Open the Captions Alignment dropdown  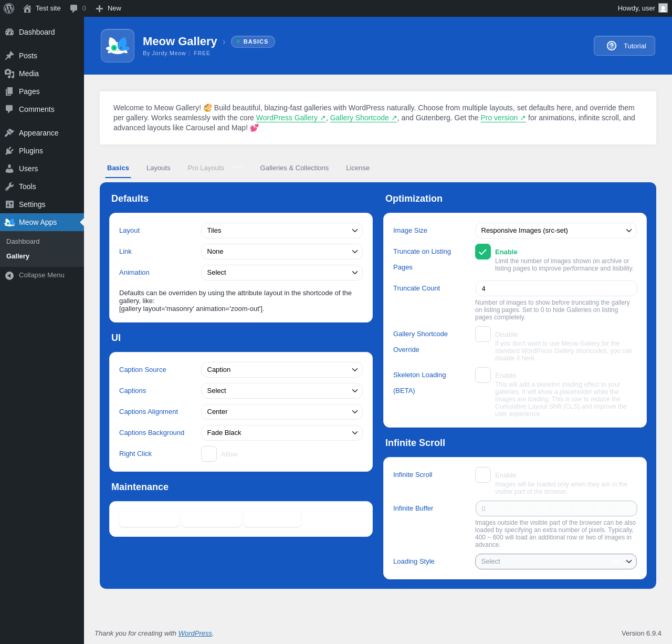point(282,412)
